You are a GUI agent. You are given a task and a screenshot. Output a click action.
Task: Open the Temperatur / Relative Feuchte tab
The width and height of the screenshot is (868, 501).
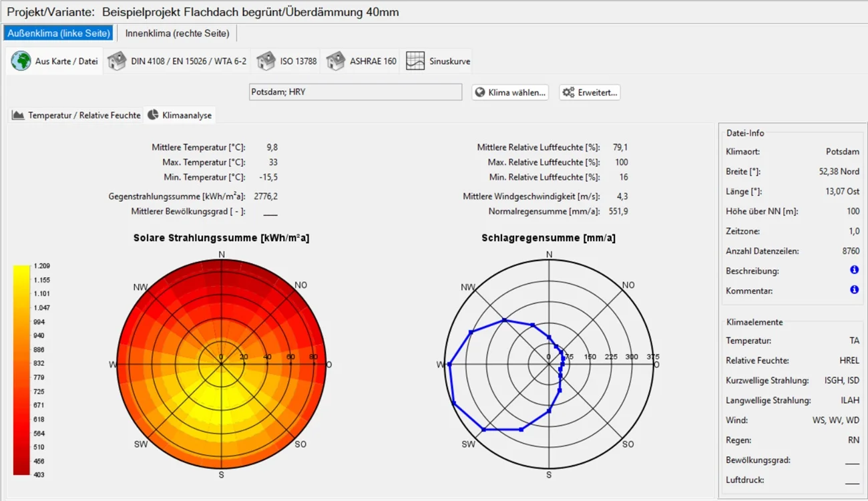click(x=84, y=115)
